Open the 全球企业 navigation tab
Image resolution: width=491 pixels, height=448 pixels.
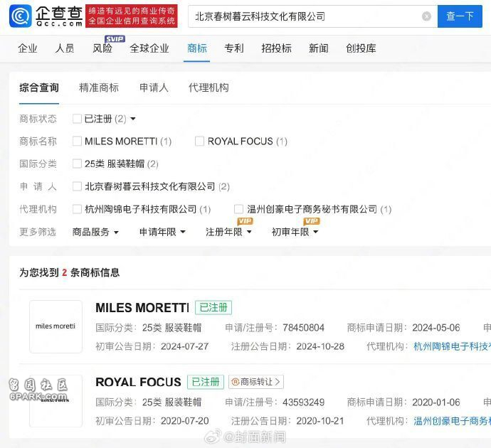click(149, 48)
